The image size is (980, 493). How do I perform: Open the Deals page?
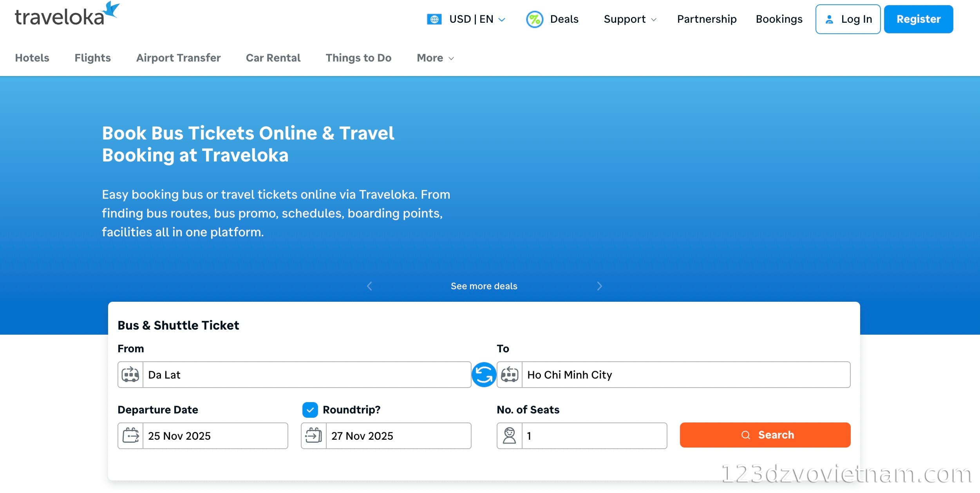click(x=552, y=19)
